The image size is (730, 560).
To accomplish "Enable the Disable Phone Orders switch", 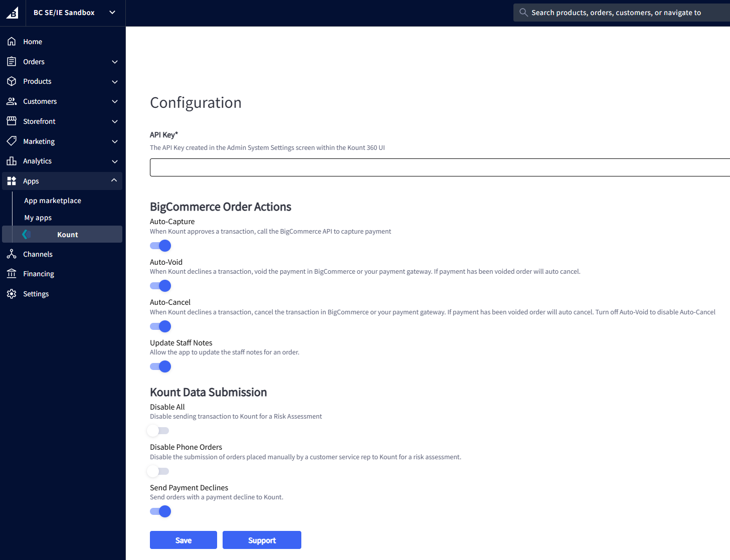I will coord(158,471).
